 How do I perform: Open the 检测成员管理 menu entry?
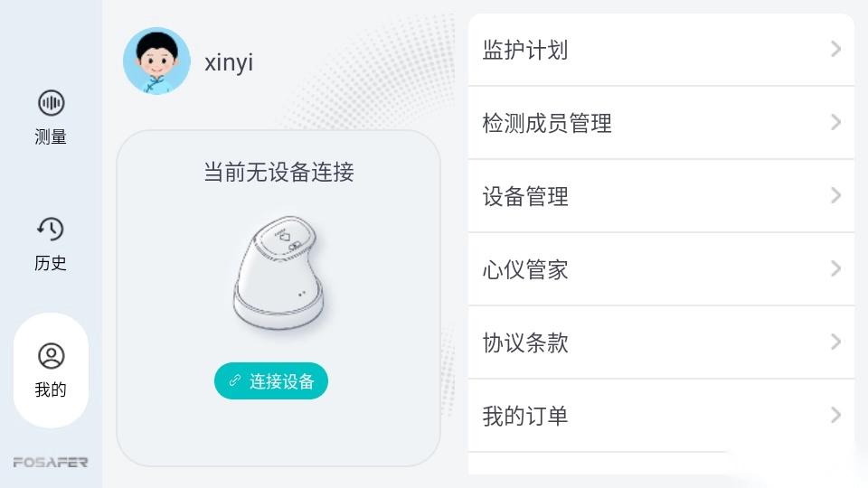[x=547, y=123]
